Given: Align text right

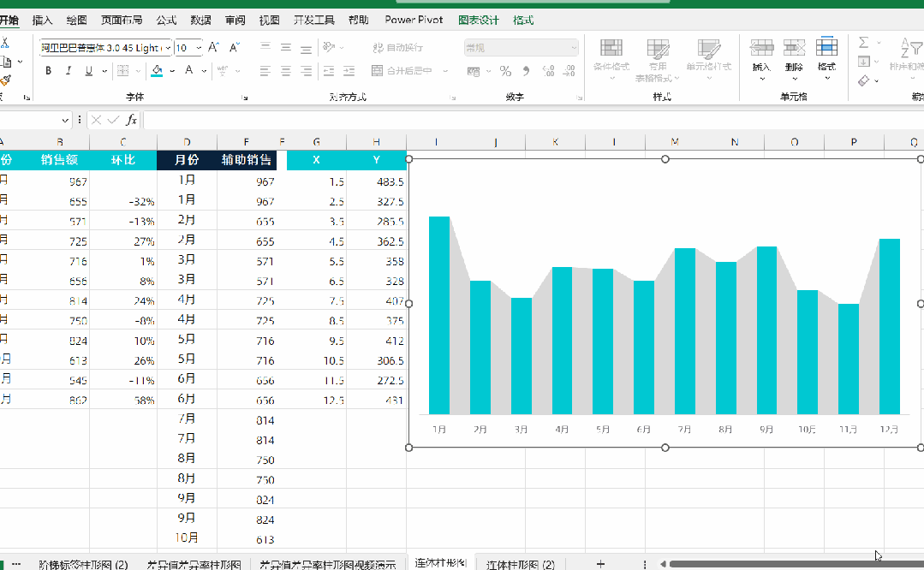Looking at the screenshot, I should (306, 71).
